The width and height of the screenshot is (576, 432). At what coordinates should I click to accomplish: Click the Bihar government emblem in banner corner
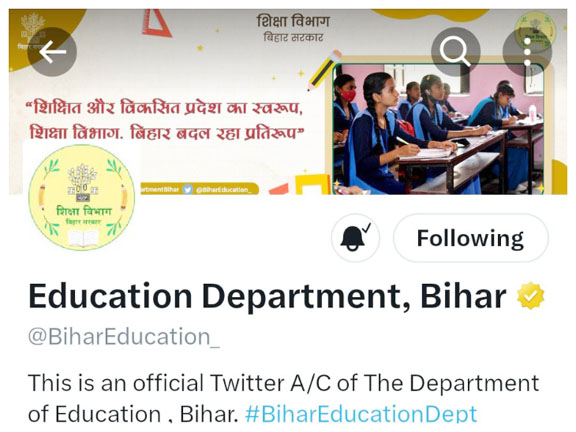[x=32, y=30]
